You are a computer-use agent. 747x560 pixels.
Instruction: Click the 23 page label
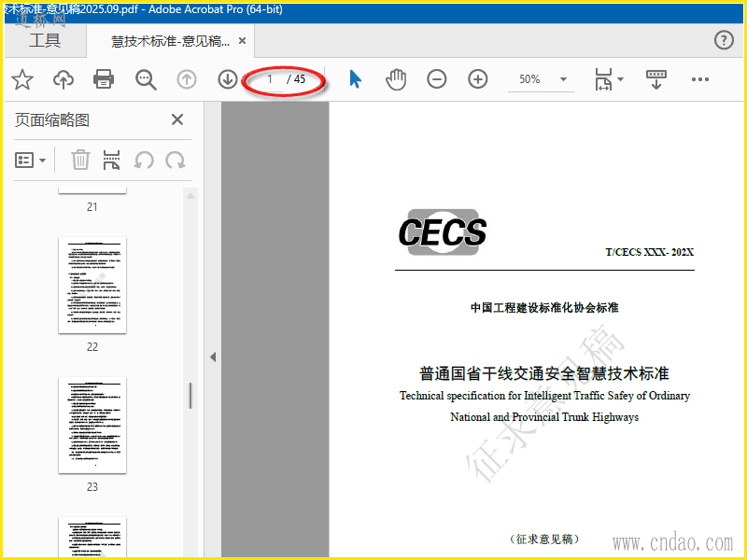(x=92, y=487)
